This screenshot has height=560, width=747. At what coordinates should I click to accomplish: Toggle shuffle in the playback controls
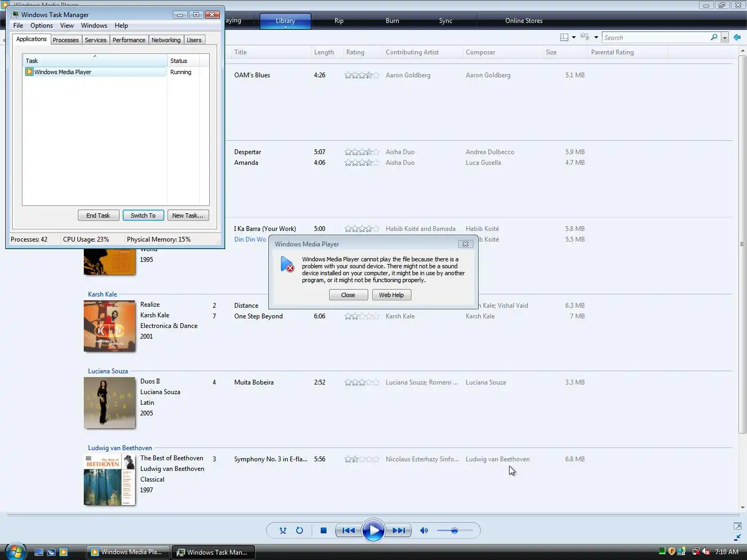(283, 530)
